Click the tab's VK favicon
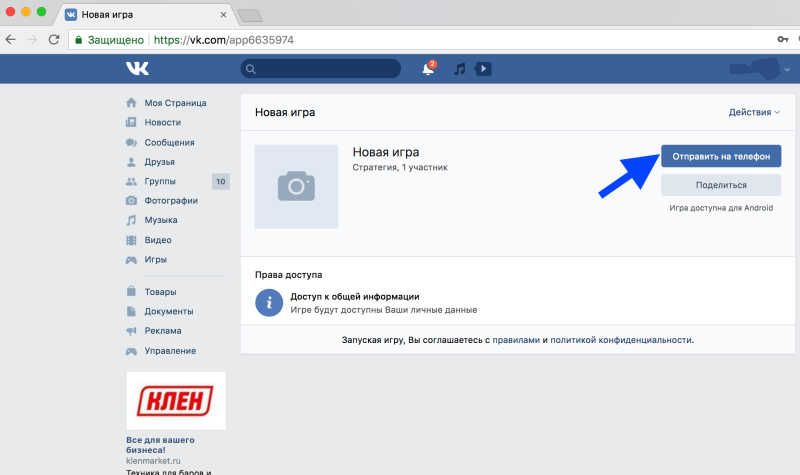 click(71, 15)
